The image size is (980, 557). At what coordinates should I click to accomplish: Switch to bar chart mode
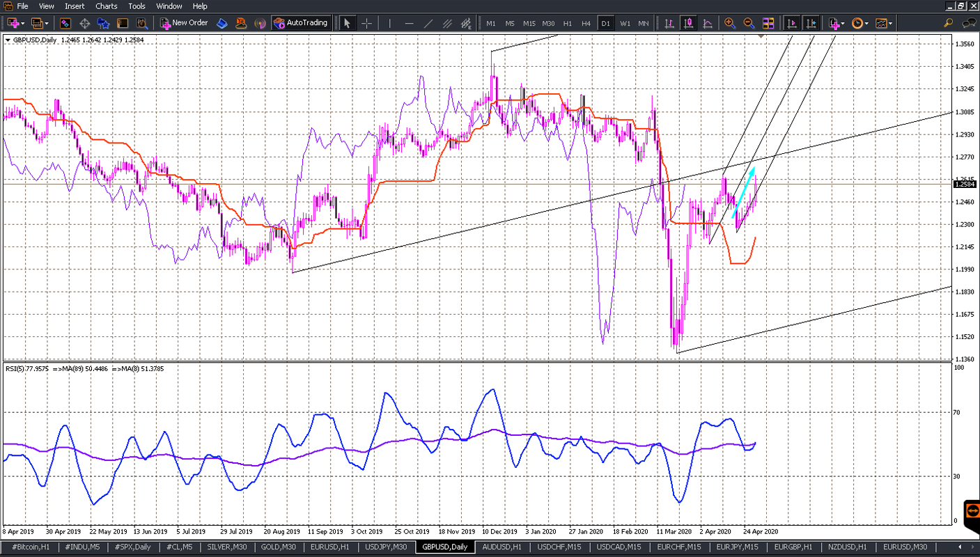click(x=669, y=23)
